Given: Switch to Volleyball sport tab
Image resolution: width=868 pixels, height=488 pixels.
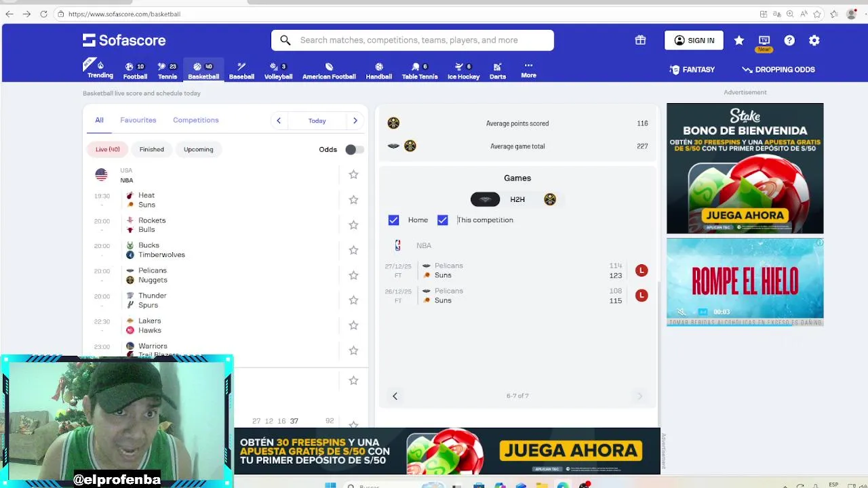Looking at the screenshot, I should [x=278, y=70].
